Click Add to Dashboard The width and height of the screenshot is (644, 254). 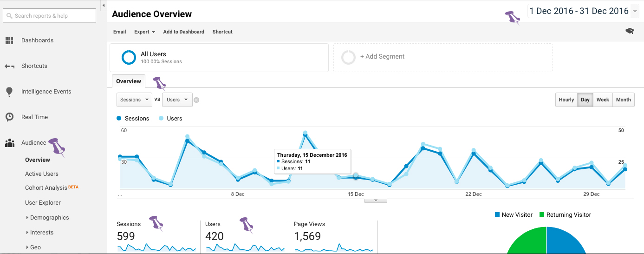point(183,32)
